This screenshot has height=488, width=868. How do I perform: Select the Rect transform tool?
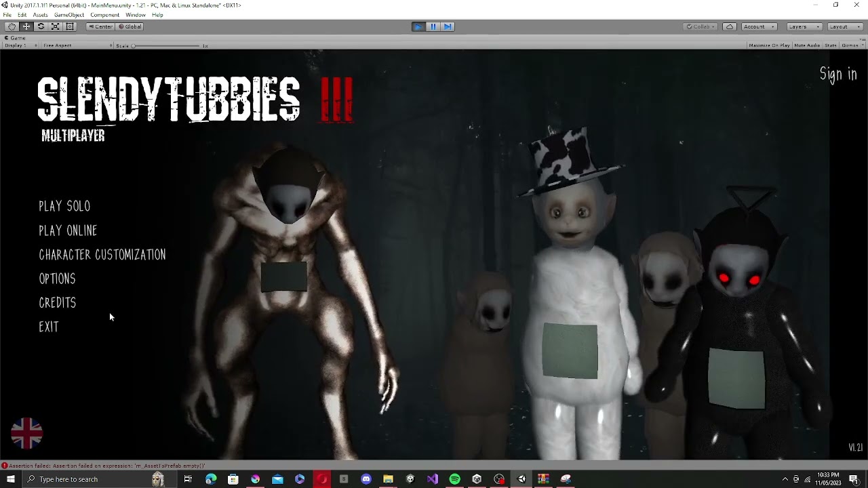click(x=69, y=26)
